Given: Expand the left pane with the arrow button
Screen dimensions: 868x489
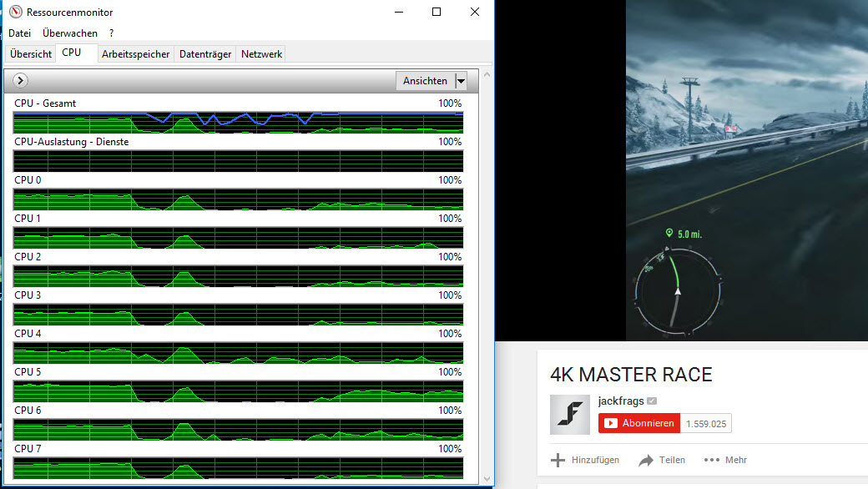Looking at the screenshot, I should 21,81.
